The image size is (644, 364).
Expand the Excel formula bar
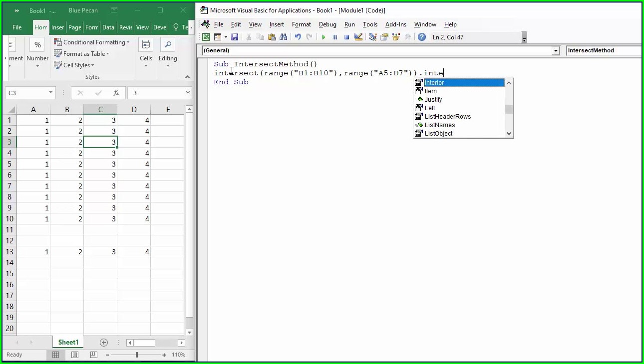pyautogui.click(x=188, y=93)
